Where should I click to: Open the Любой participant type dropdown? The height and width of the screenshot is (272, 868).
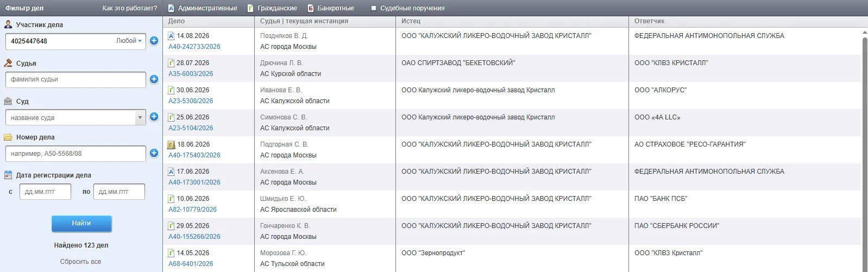pos(129,41)
